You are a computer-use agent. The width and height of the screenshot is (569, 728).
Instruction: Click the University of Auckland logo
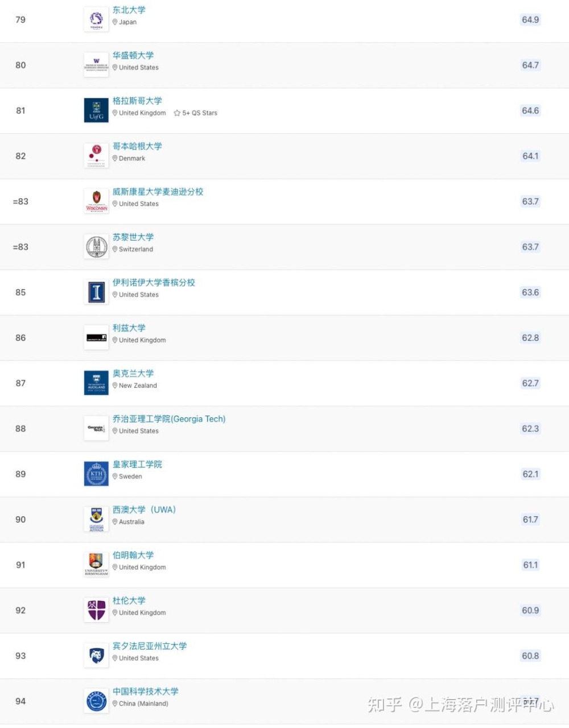pos(96,383)
